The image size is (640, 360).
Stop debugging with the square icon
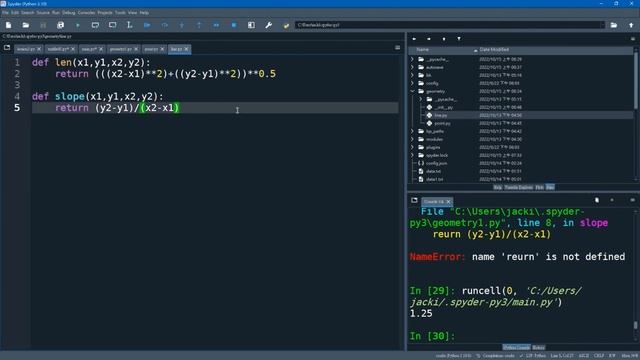[234, 25]
